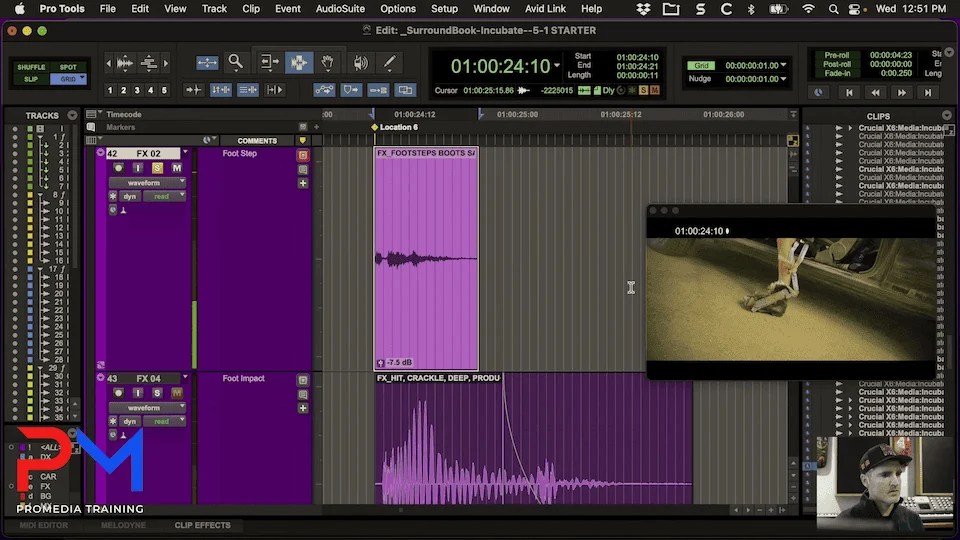Click Wi-Fi status menu bar icon
This screenshot has width=960, height=540.
pos(809,9)
